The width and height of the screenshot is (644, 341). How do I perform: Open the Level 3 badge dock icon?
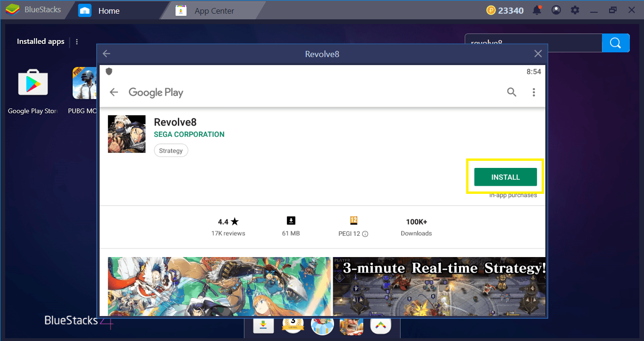coord(293,325)
